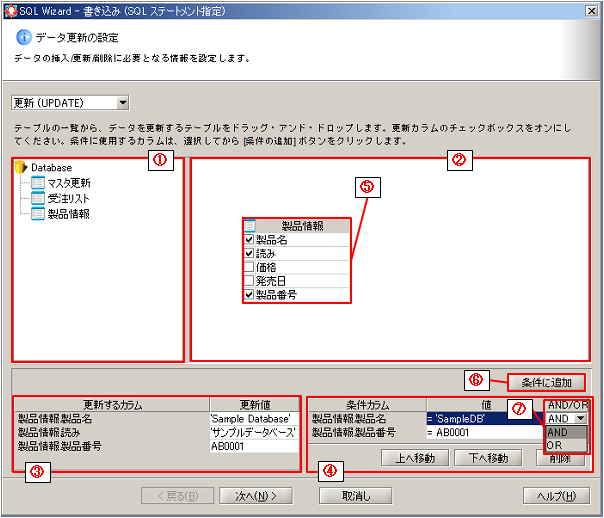The height and width of the screenshot is (518, 604).
Task: Open the AND/OR condition dropdown arrow
Action: click(580, 418)
